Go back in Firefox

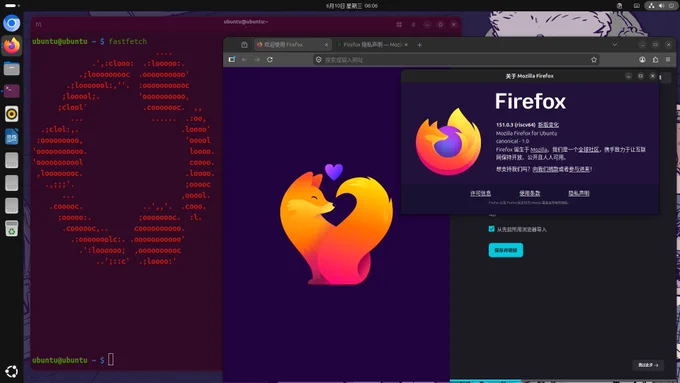[x=245, y=59]
